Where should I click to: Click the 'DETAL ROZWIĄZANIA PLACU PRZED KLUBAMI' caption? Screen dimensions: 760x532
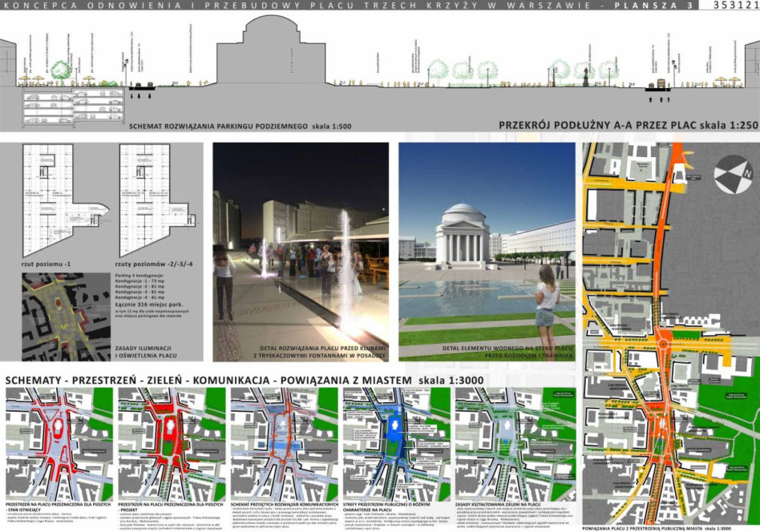[323, 349]
